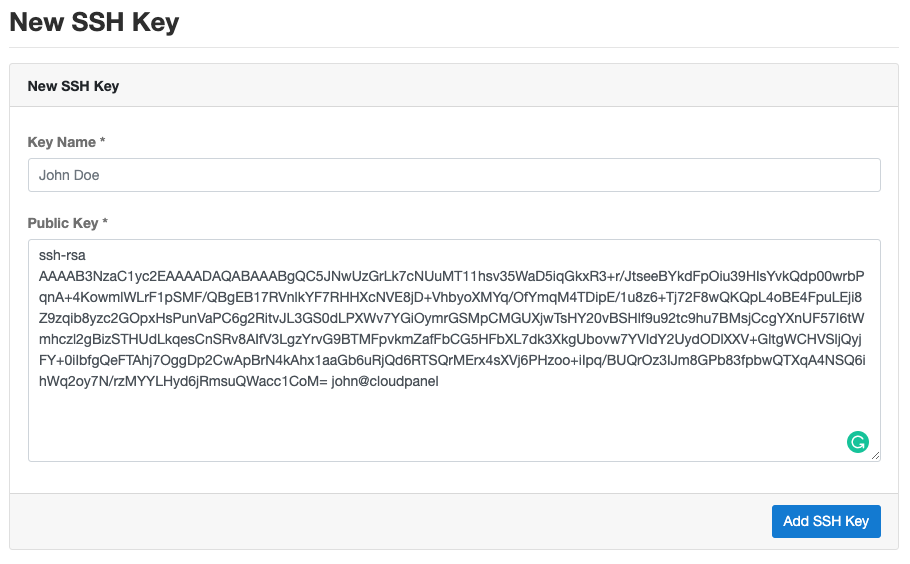Click the required asterisk beside Key Name
This screenshot has height=564, width=910.
[x=102, y=141]
